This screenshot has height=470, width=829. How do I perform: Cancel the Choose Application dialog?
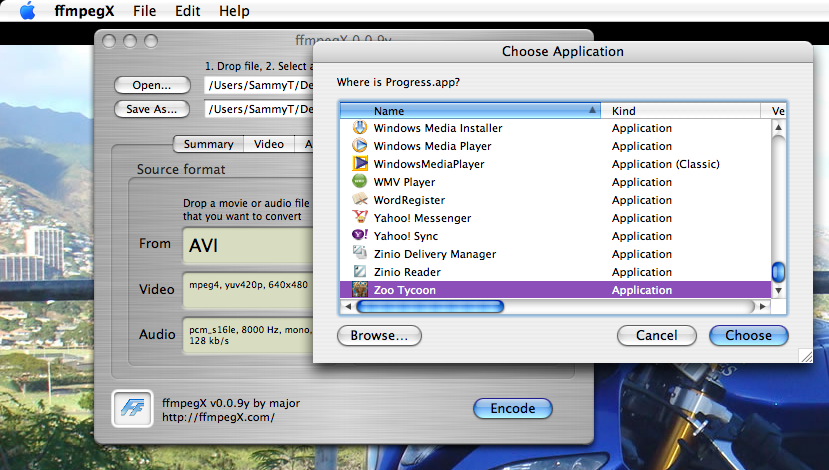(657, 335)
